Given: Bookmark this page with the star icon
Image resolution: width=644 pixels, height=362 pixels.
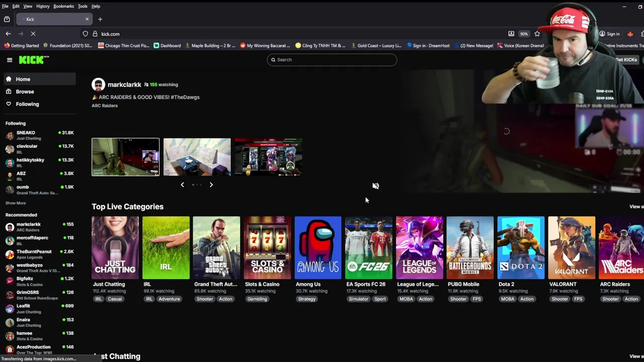Looking at the screenshot, I should click(537, 34).
